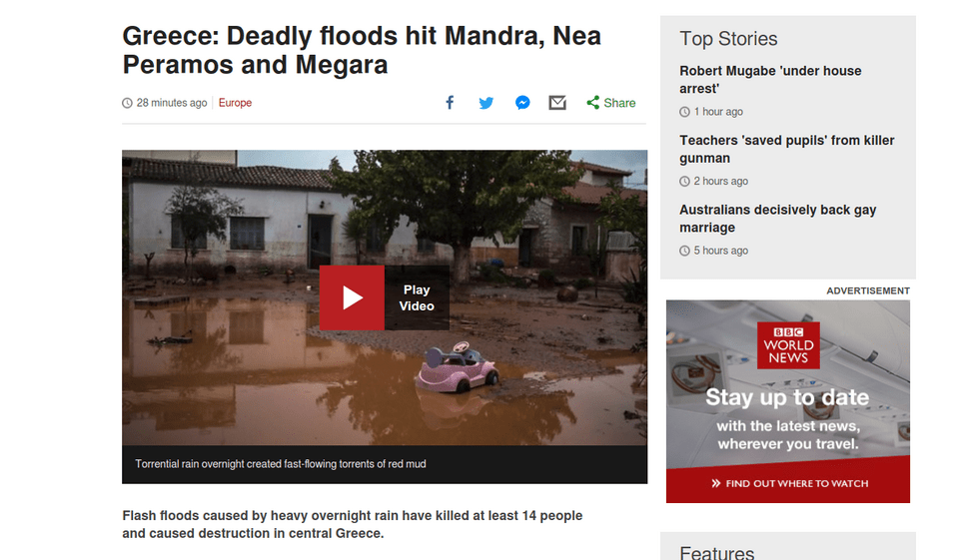This screenshot has height=560, width=959.
Task: Share through Messenger icon
Action: [x=522, y=103]
